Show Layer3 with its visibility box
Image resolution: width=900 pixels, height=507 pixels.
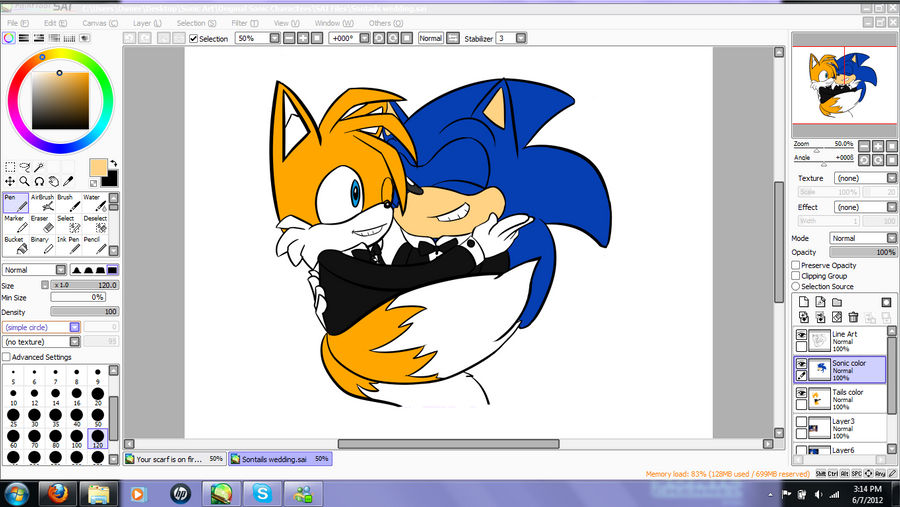(801, 422)
